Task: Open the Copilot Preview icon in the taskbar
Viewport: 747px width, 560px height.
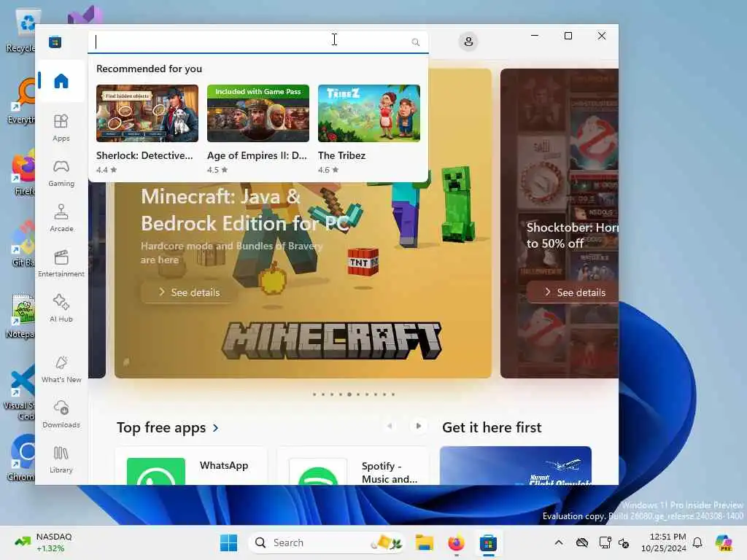Action: click(723, 542)
